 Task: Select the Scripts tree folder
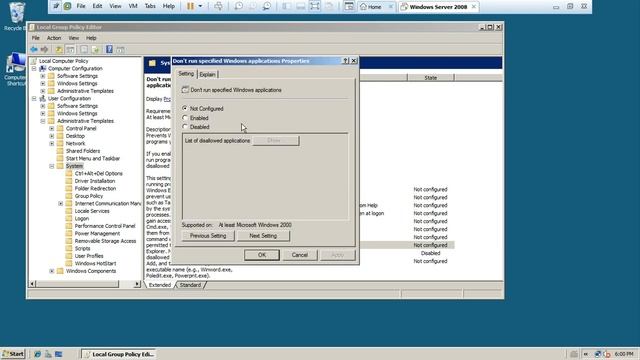82,248
